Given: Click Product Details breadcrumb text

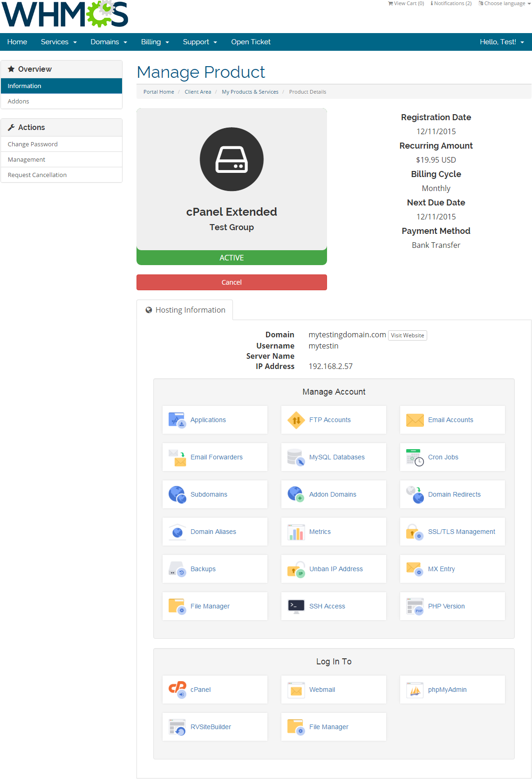Looking at the screenshot, I should (x=307, y=92).
